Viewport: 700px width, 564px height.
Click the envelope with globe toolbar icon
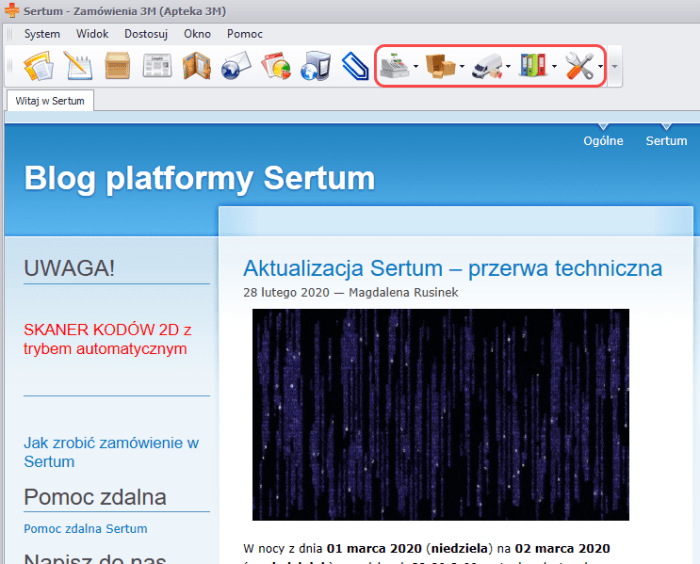pos(235,67)
